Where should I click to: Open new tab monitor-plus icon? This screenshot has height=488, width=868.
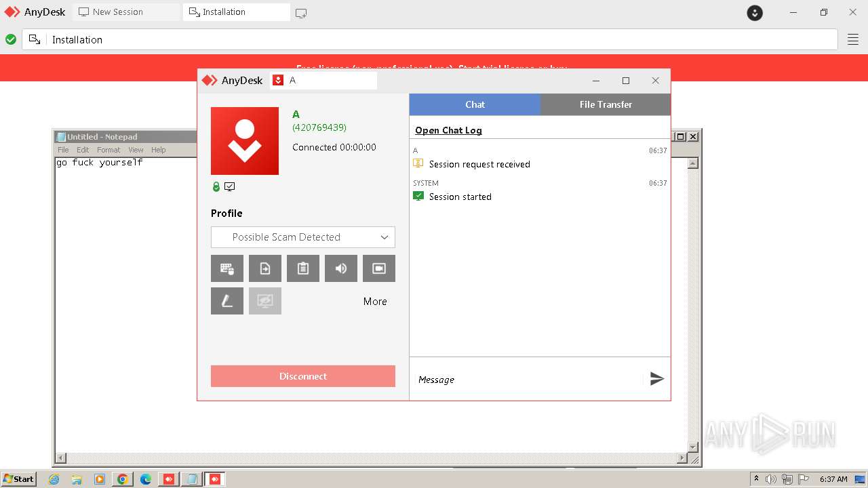pyautogui.click(x=301, y=12)
